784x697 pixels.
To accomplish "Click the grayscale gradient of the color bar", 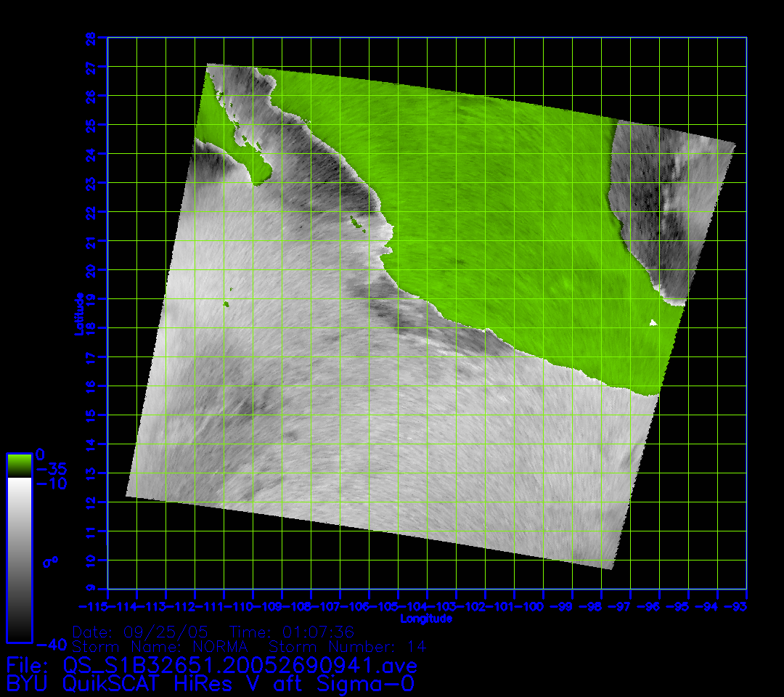I will pos(18,559).
